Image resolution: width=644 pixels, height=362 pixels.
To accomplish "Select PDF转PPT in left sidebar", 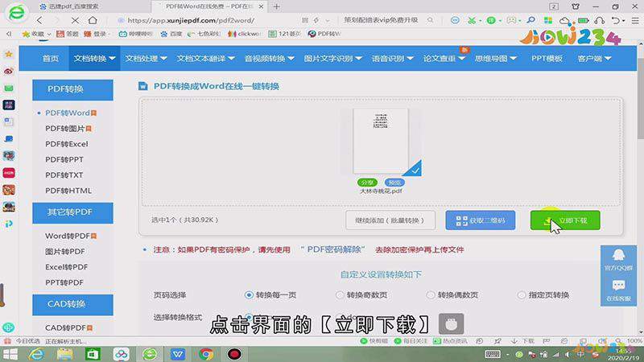I will 64,159.
